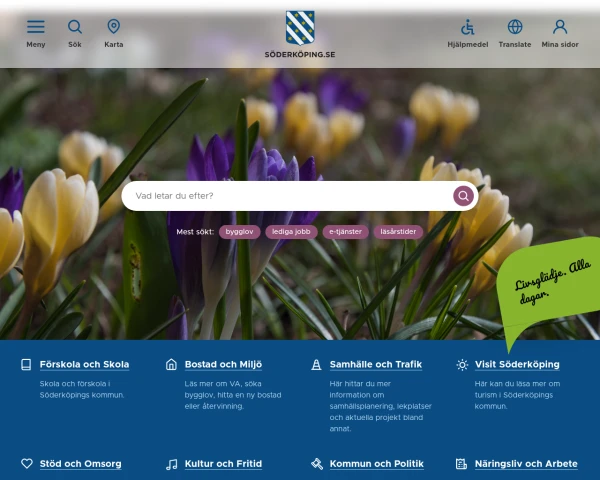Open the Meny hamburger icon
Screen dimensions: 600x480
click(36, 27)
